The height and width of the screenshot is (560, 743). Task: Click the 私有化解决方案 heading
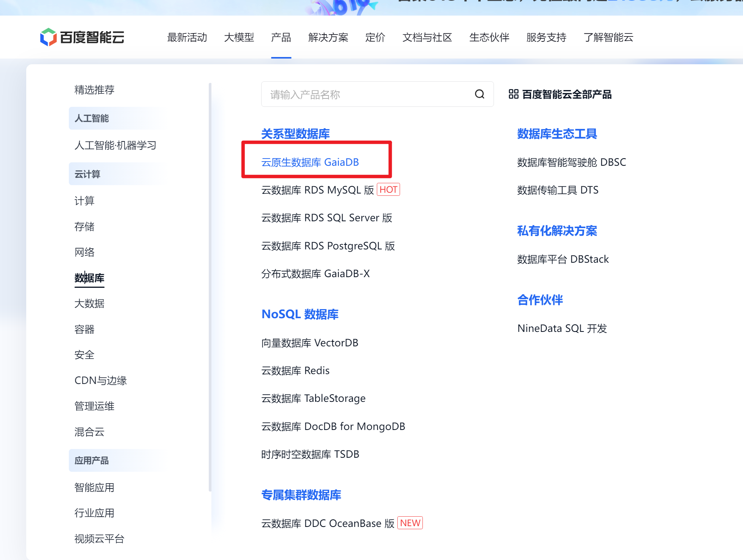click(x=557, y=231)
